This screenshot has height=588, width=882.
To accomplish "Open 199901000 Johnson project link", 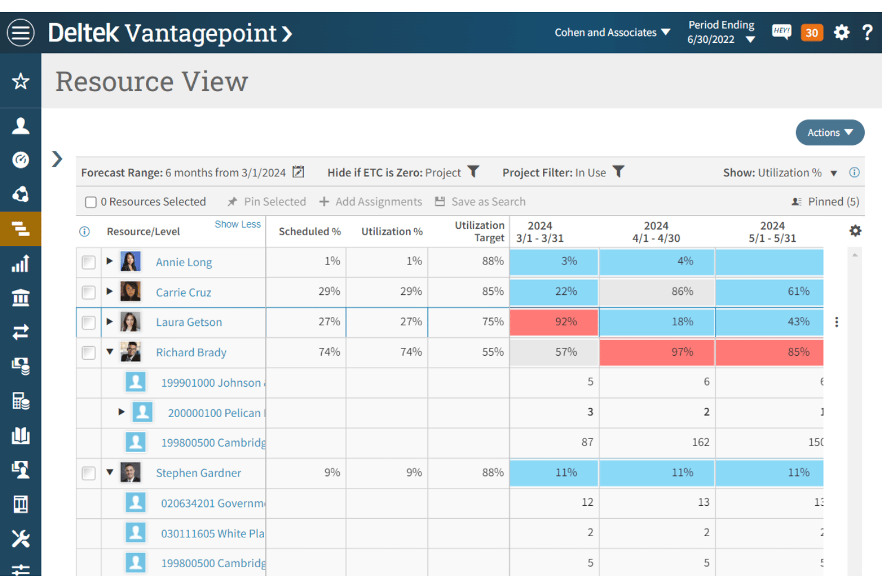I will tap(213, 383).
